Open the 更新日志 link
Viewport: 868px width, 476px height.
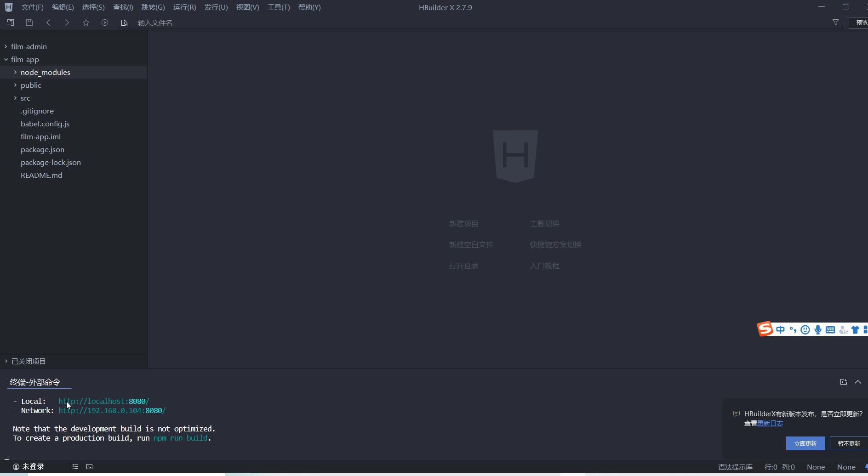pyautogui.click(x=770, y=423)
